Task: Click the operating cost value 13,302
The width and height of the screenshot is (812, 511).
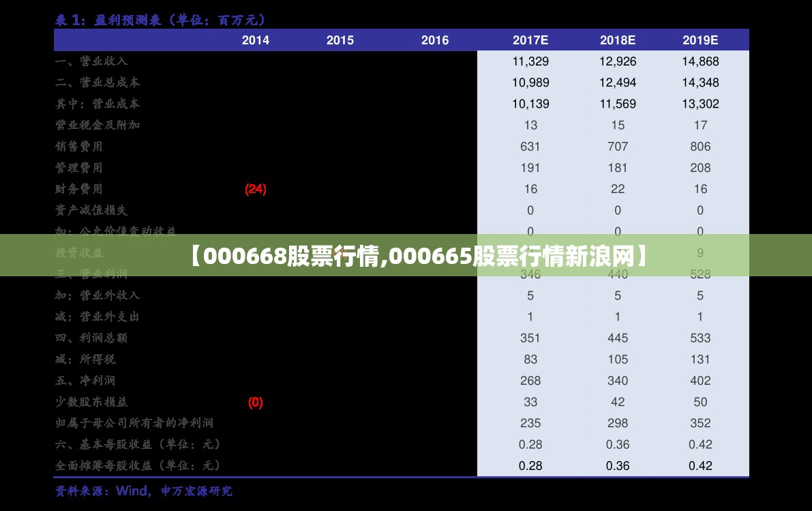Action: click(x=700, y=104)
